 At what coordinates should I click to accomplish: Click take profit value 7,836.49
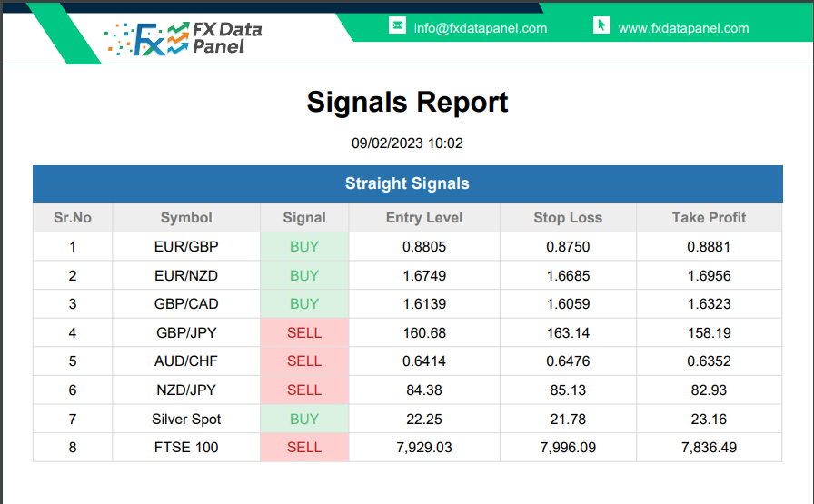tap(710, 447)
